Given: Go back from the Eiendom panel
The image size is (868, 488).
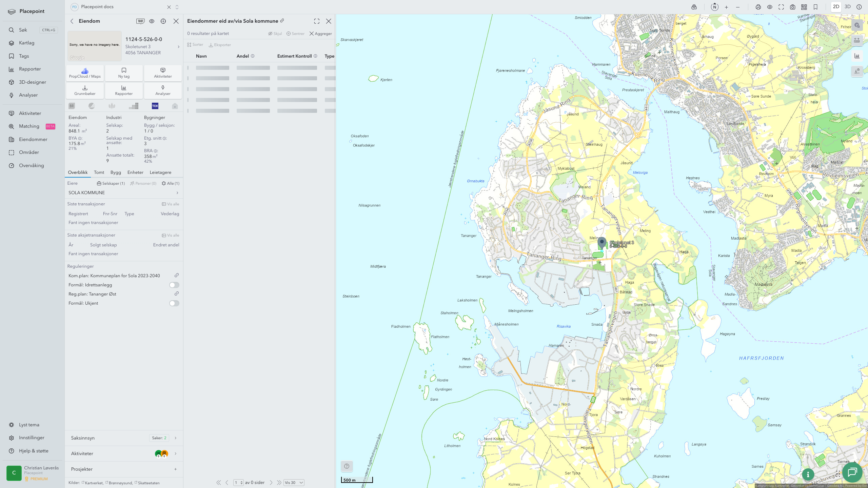Looking at the screenshot, I should 72,21.
